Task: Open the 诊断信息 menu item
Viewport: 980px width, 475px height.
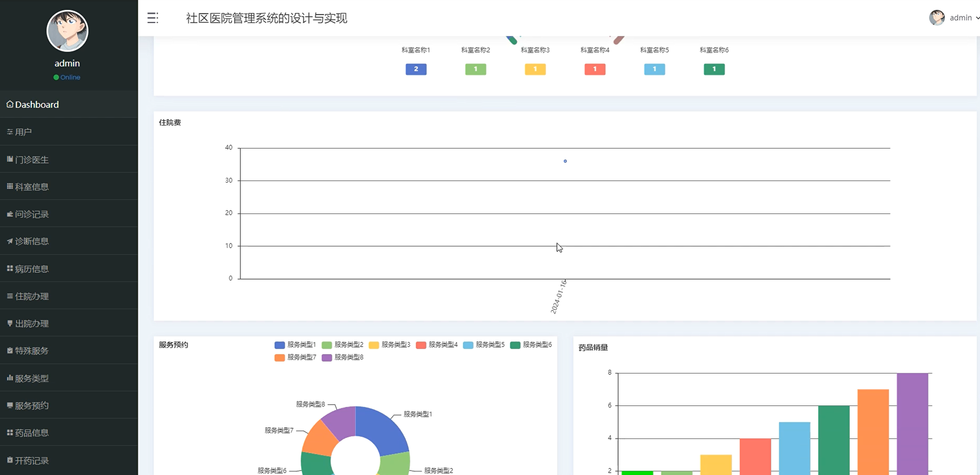Action: click(x=69, y=241)
